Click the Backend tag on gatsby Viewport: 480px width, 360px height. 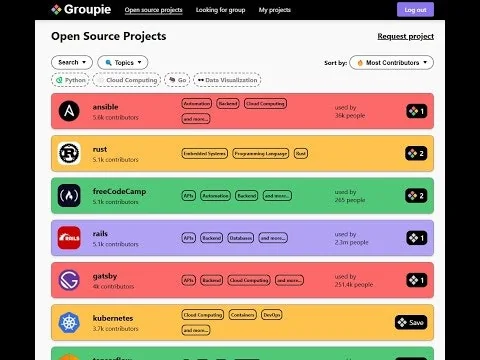(x=212, y=280)
